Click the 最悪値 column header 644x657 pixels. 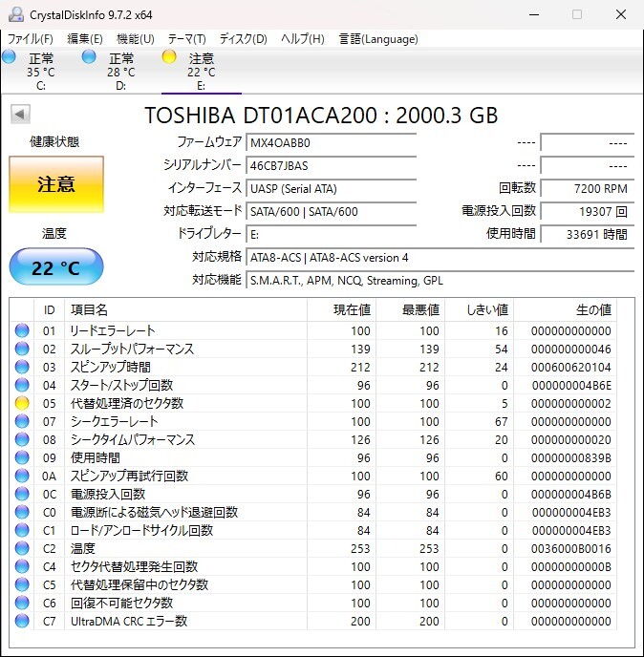411,310
